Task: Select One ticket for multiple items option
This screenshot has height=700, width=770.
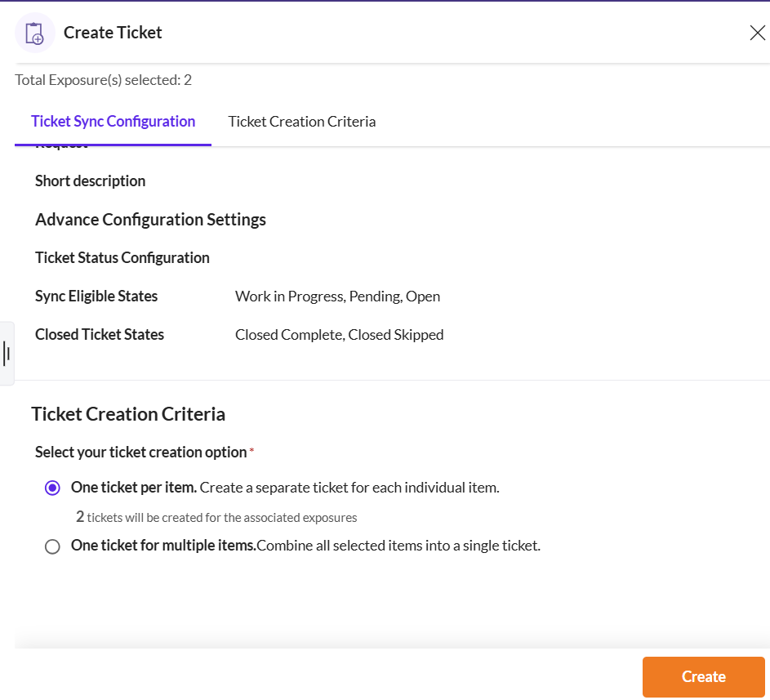Action: click(x=52, y=546)
